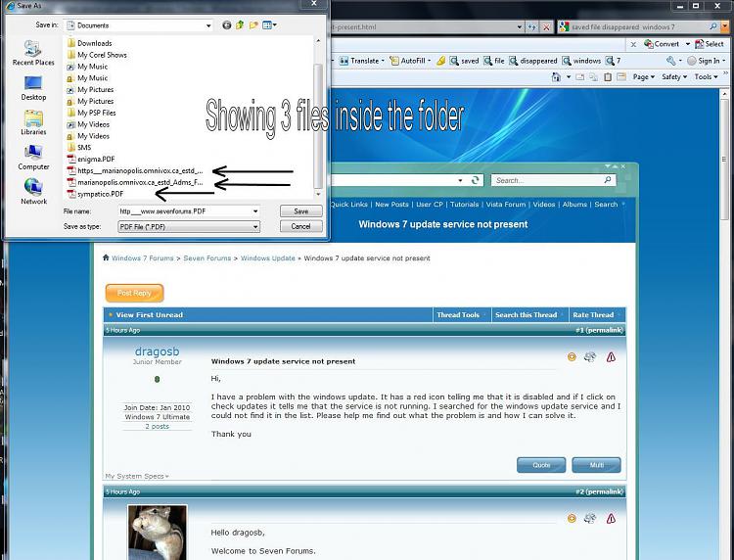Find word 'disappeared' via toolbar button
Screen dimensions: 734x560
coord(532,61)
